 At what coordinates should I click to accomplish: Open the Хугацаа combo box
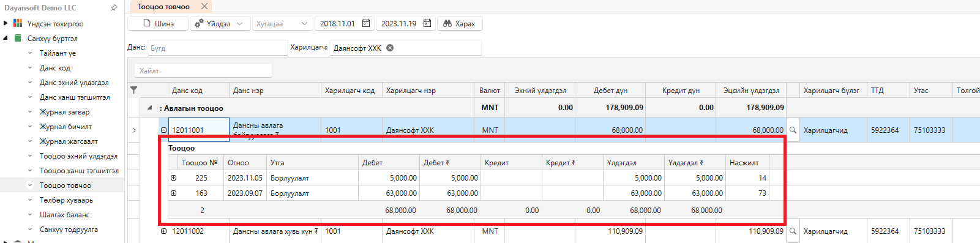(283, 23)
